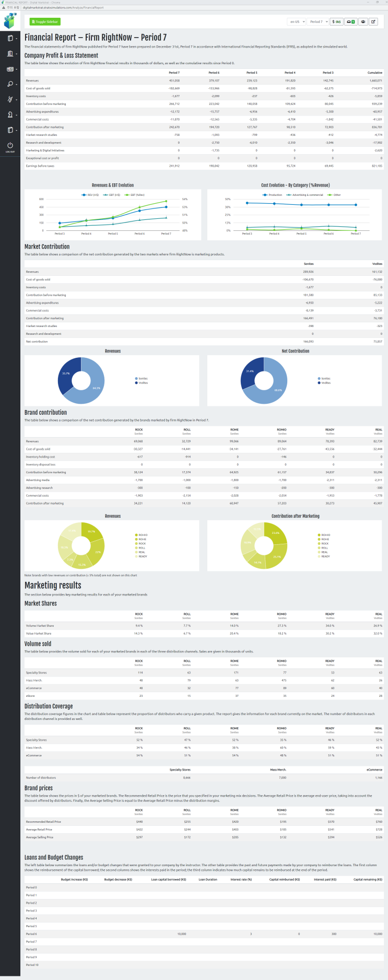Click the 35.7% slice of market Revenues pie

coord(66,374)
